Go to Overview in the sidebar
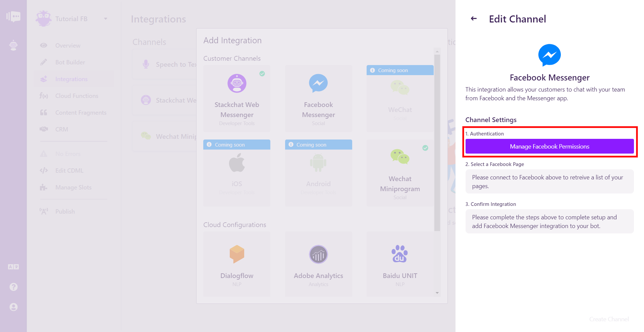Screen dimensions: 644x332 click(74, 46)
